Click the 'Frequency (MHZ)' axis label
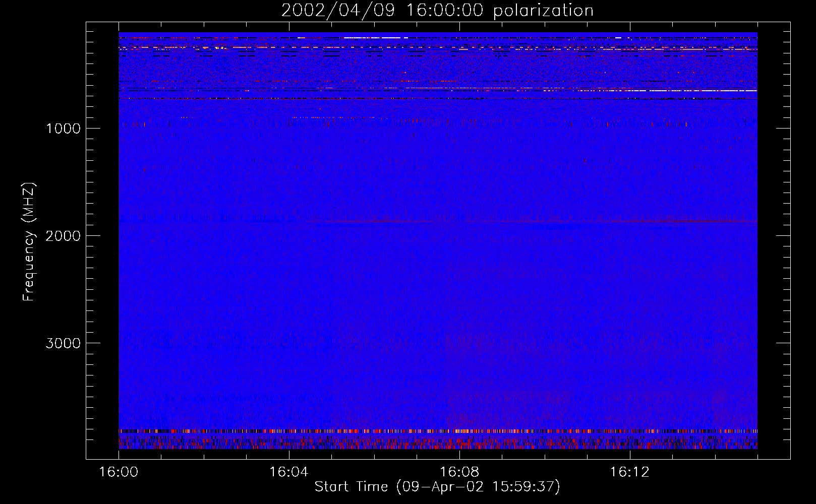This screenshot has height=504, width=816. 29,242
